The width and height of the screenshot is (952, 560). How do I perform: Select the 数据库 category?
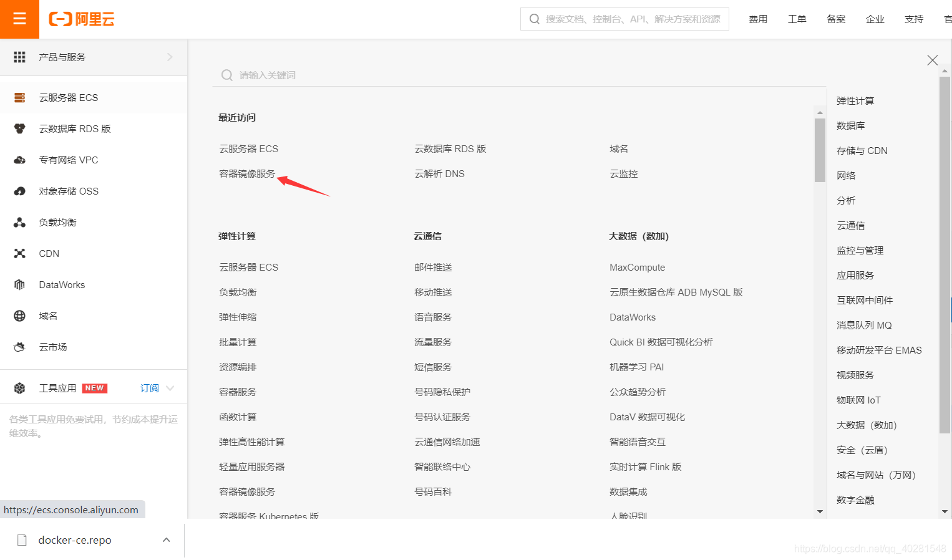point(851,125)
